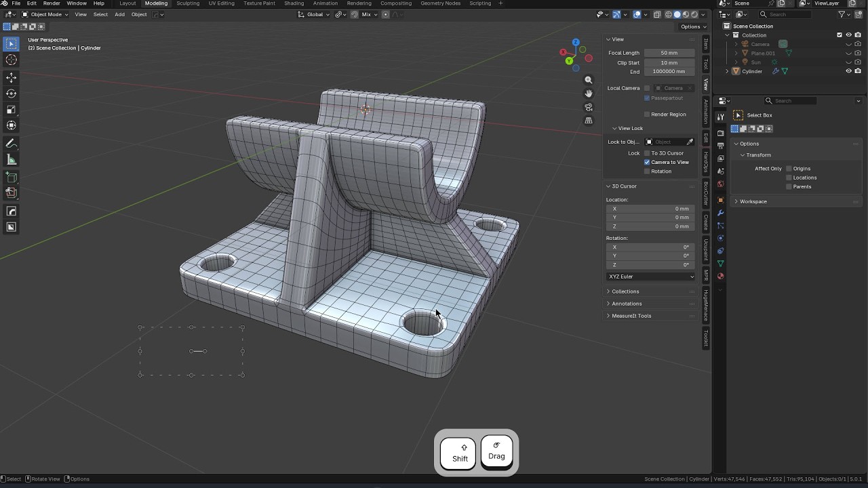This screenshot has width=868, height=488.
Task: Switch to the Sculpting workspace tab
Action: click(x=188, y=3)
